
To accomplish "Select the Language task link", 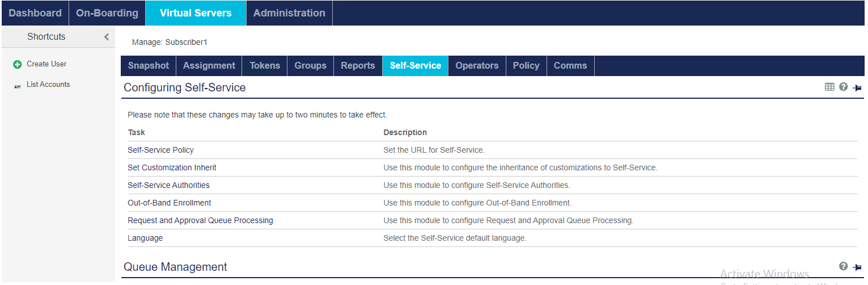I will (145, 238).
